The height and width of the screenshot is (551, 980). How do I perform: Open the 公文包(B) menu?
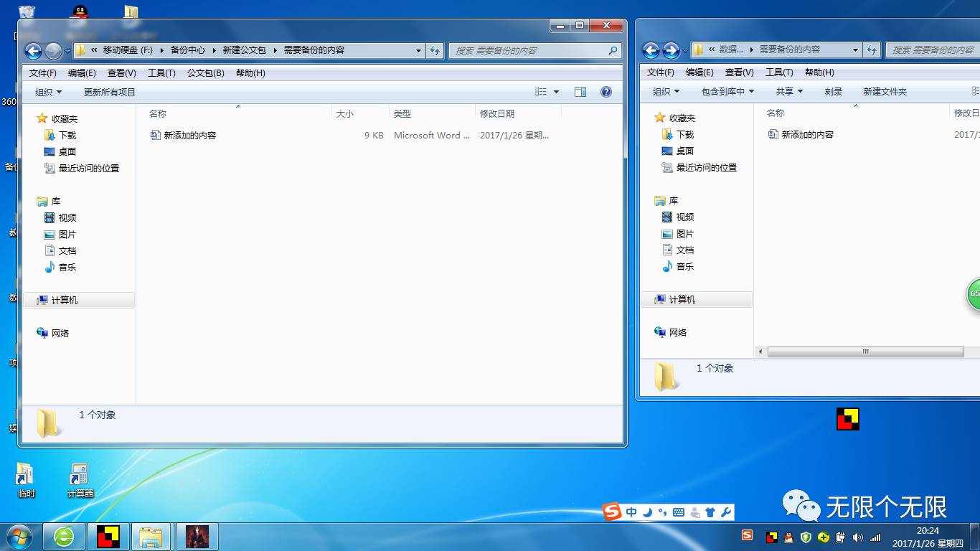click(207, 72)
